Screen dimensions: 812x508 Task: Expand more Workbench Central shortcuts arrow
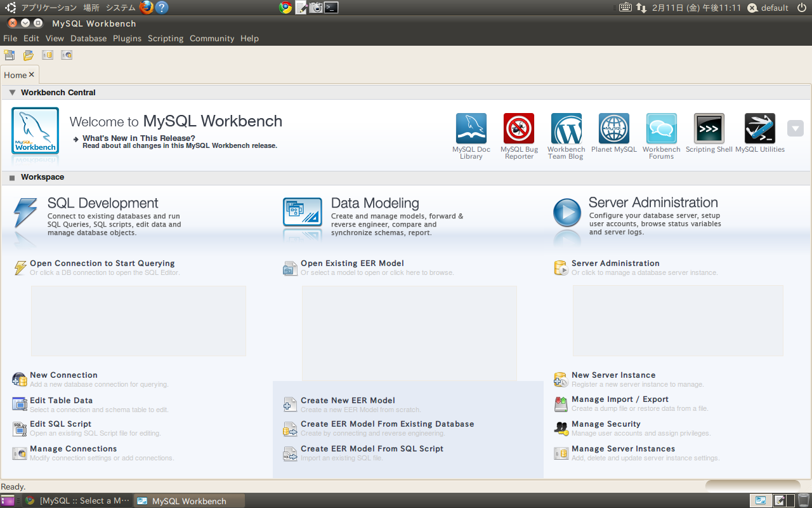(795, 128)
